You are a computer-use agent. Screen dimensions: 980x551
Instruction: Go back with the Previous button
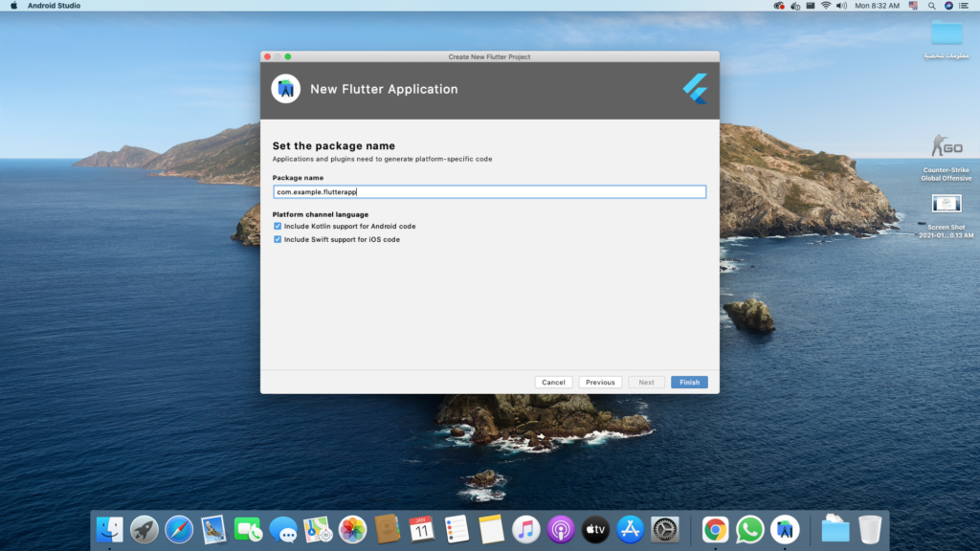coord(600,382)
